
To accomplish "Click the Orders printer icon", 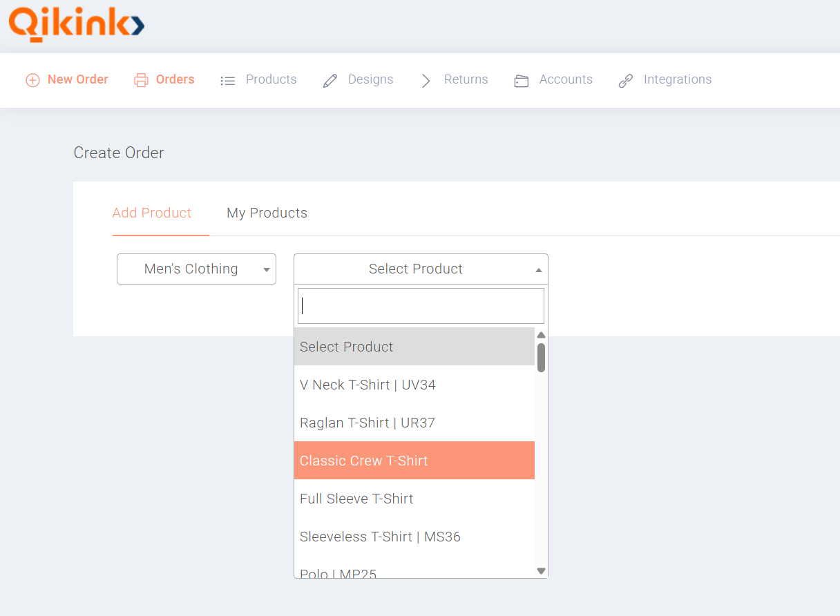I will (141, 80).
